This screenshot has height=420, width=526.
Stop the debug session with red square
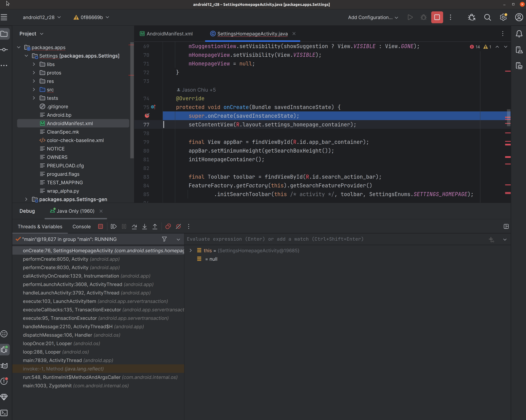point(100,227)
